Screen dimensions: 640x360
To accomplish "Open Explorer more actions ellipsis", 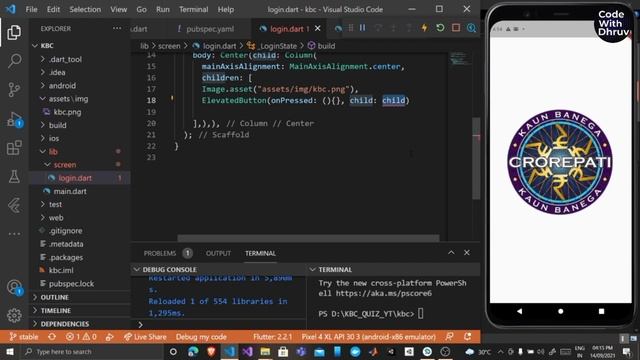I will pyautogui.click(x=117, y=28).
